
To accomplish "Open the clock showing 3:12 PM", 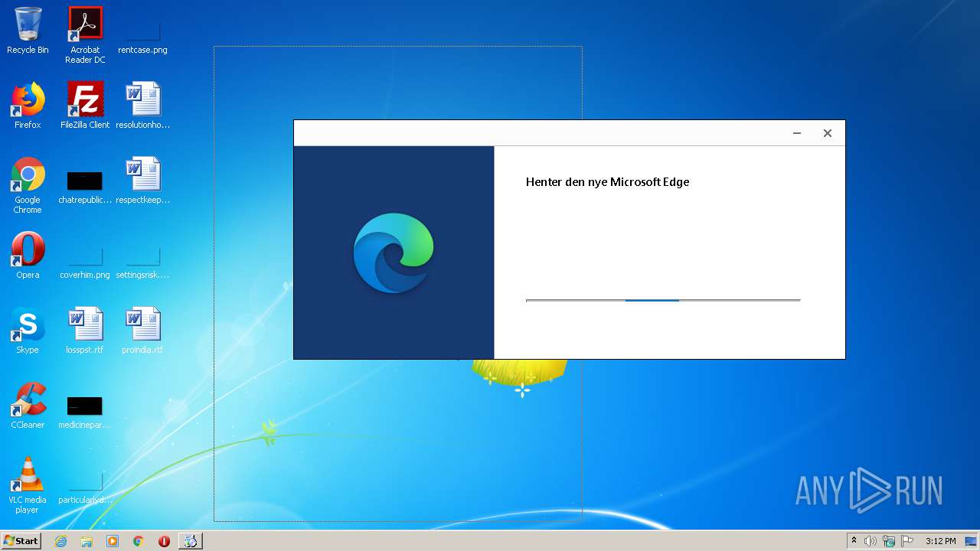I will [940, 541].
